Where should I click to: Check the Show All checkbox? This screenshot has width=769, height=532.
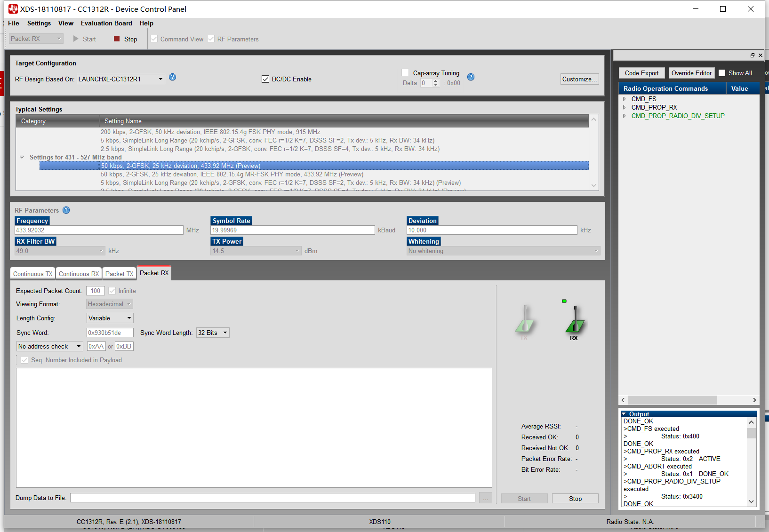coord(722,73)
